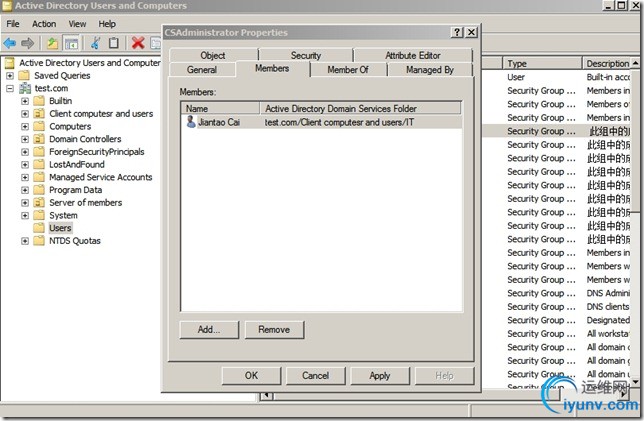Viewport: 644px width, 421px height.
Task: Click the red X Delete toolbar icon
Action: [x=138, y=43]
